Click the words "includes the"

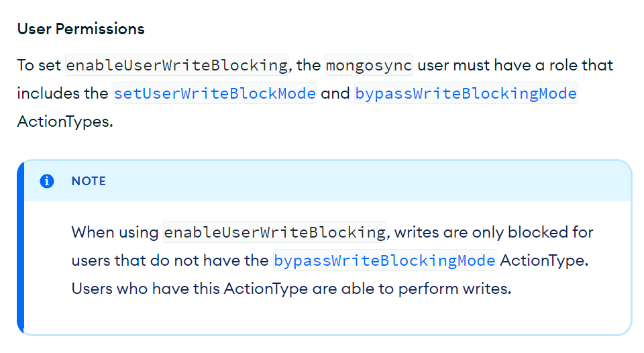(x=62, y=93)
